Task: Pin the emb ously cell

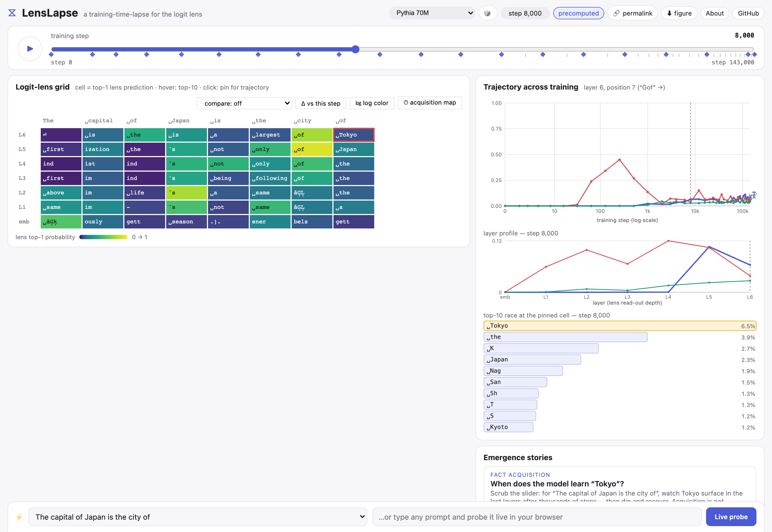Action: pyautogui.click(x=103, y=222)
